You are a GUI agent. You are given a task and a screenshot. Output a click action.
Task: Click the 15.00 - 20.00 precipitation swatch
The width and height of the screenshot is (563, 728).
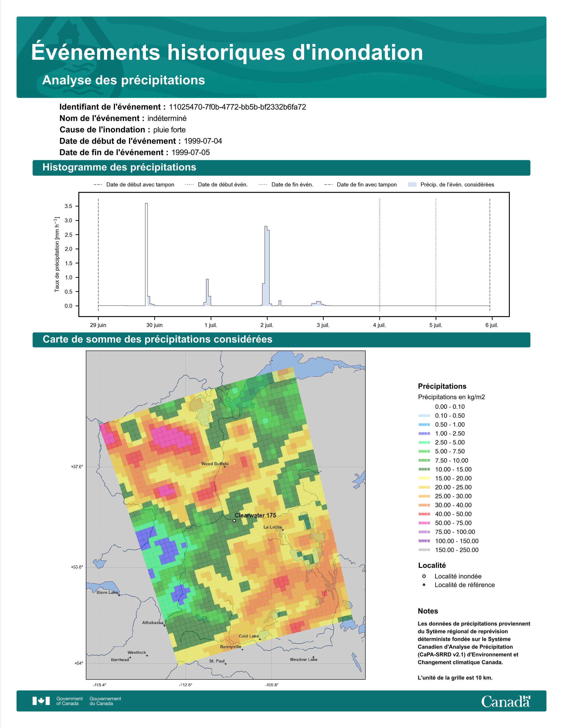424,478
